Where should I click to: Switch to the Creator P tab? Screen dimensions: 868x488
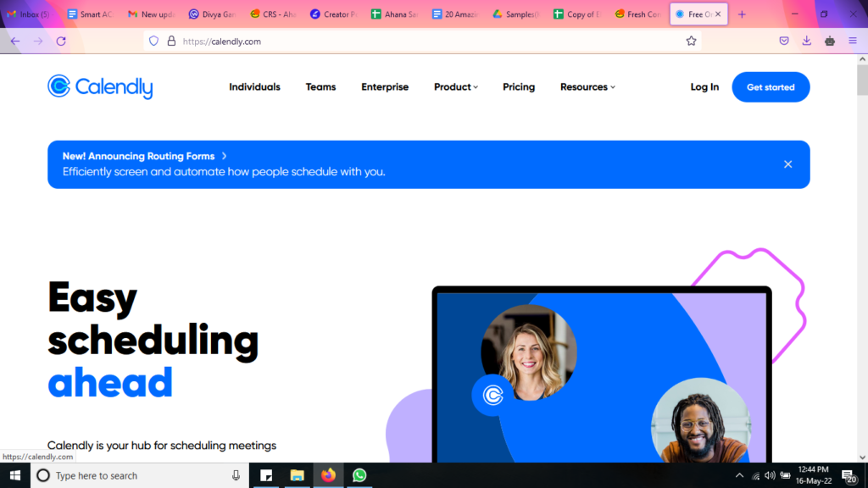(334, 14)
